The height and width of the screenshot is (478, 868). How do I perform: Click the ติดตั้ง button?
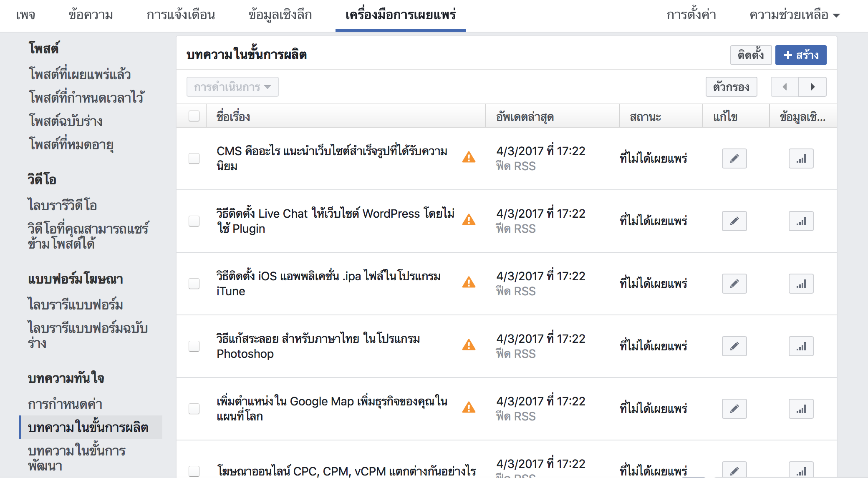[751, 55]
